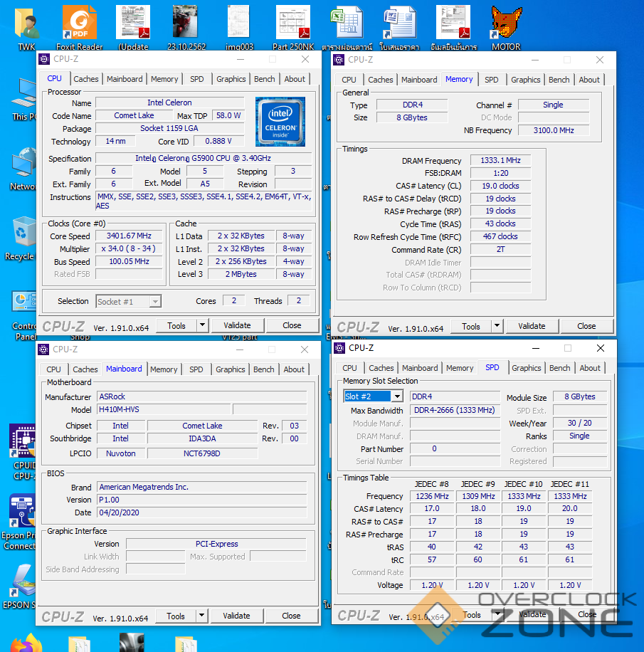
Task: Open the Word document shortcut icon
Action: pos(399,23)
